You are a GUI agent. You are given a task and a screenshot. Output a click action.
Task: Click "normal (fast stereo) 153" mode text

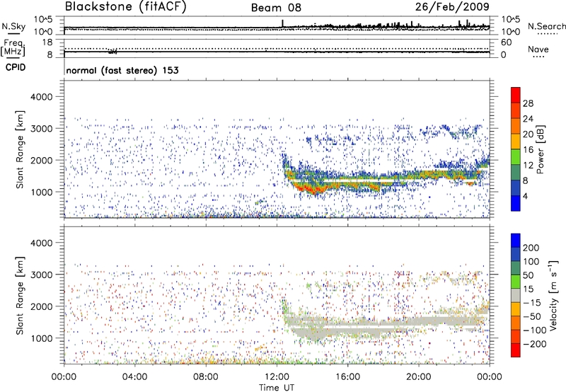(x=122, y=70)
